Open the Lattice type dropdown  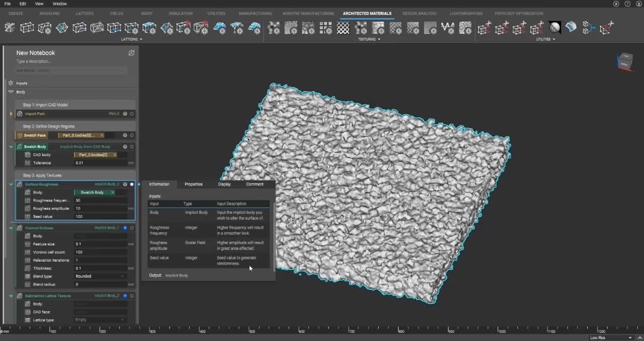[101, 320]
